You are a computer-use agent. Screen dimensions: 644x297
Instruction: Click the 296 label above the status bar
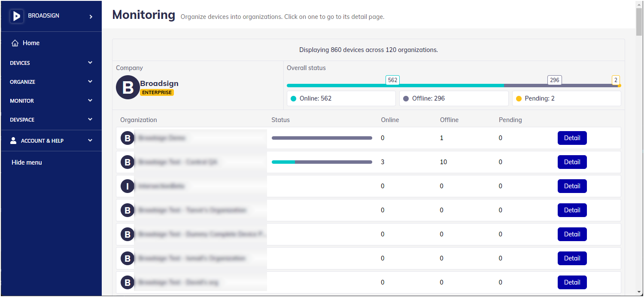555,80
